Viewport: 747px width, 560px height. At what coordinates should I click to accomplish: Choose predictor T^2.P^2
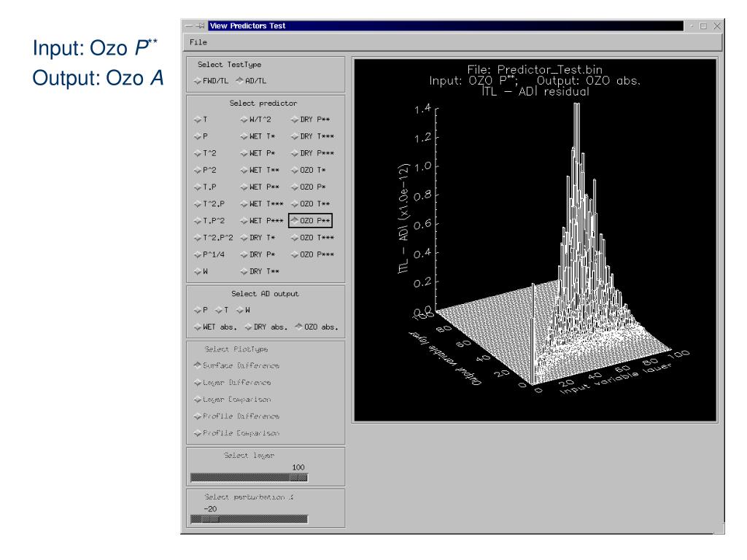(x=214, y=238)
